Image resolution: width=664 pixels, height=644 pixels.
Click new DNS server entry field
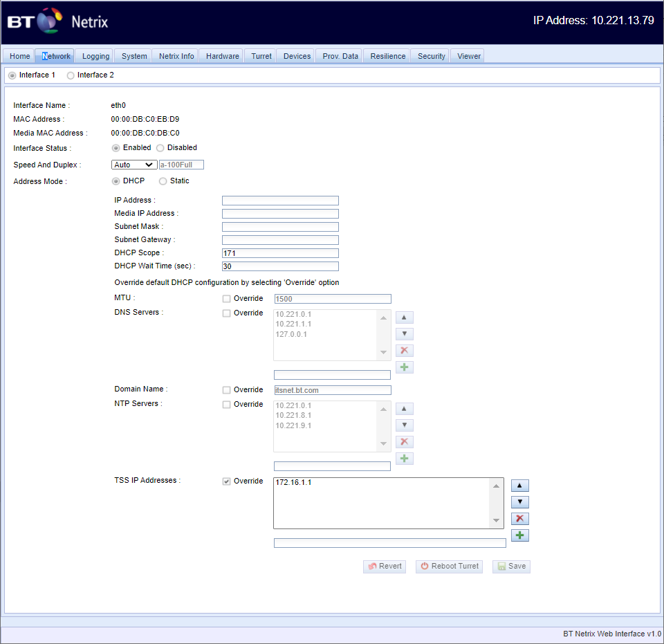[333, 375]
